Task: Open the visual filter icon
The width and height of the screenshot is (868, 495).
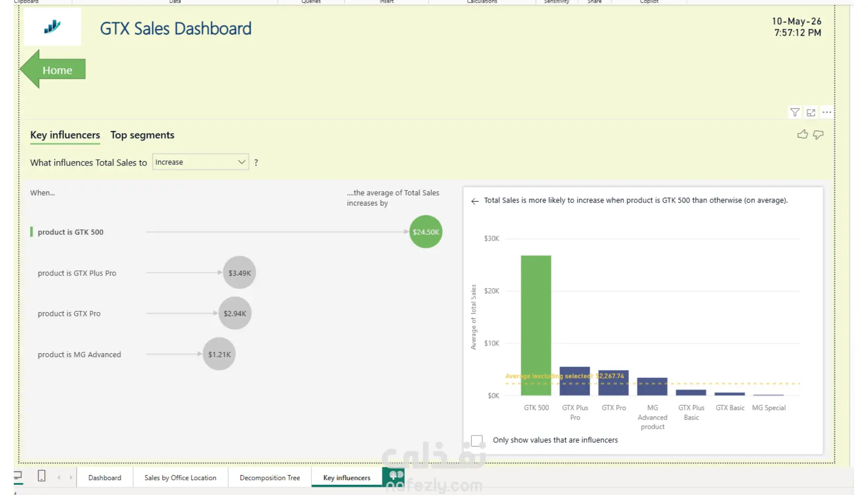Action: 794,112
